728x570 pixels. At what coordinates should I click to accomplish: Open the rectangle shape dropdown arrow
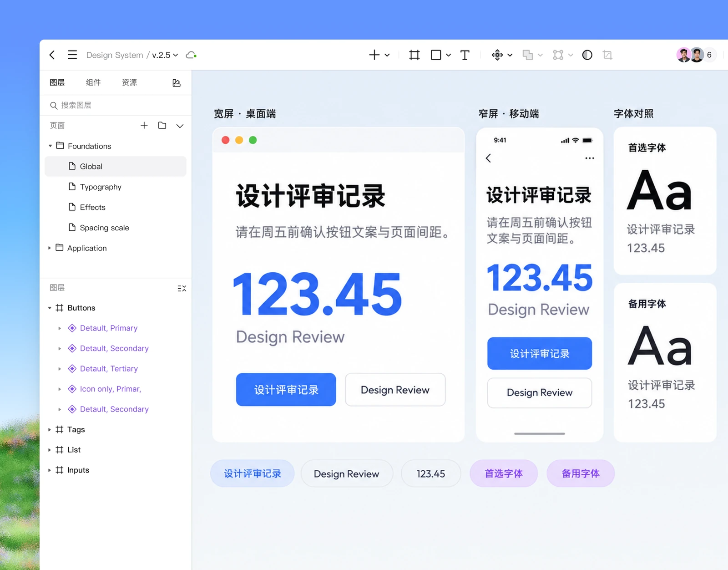click(x=448, y=55)
